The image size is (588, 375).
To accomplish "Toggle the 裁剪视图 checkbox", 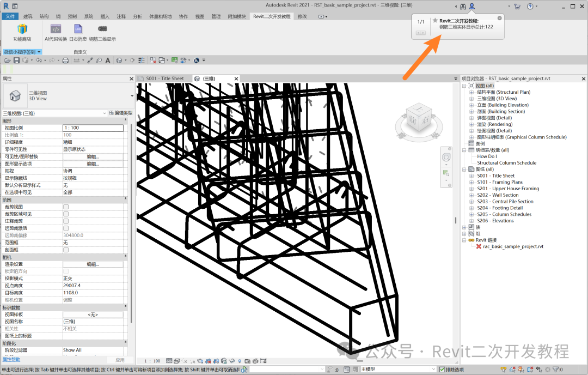I will click(x=66, y=207).
